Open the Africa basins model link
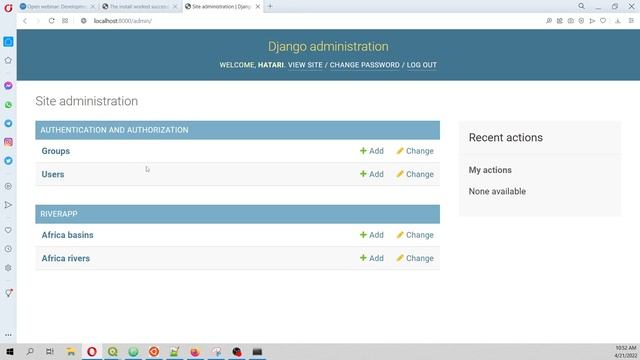The width and height of the screenshot is (640, 360). [x=67, y=235]
